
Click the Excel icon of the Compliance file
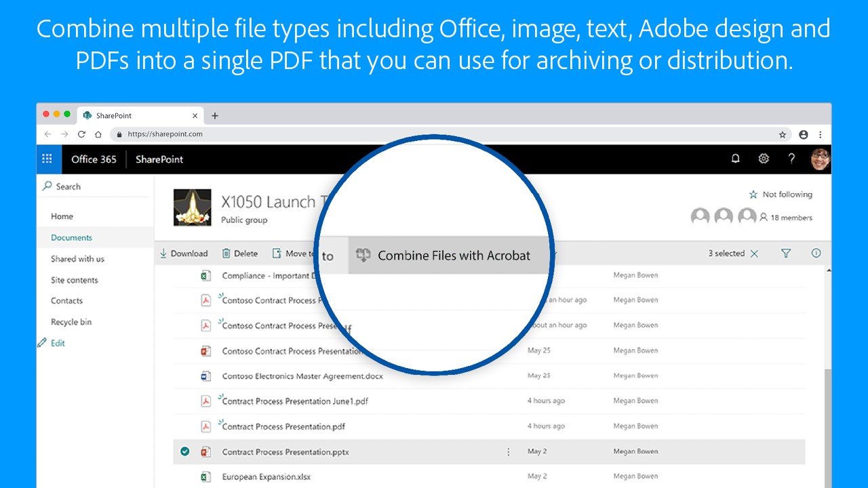click(x=205, y=276)
